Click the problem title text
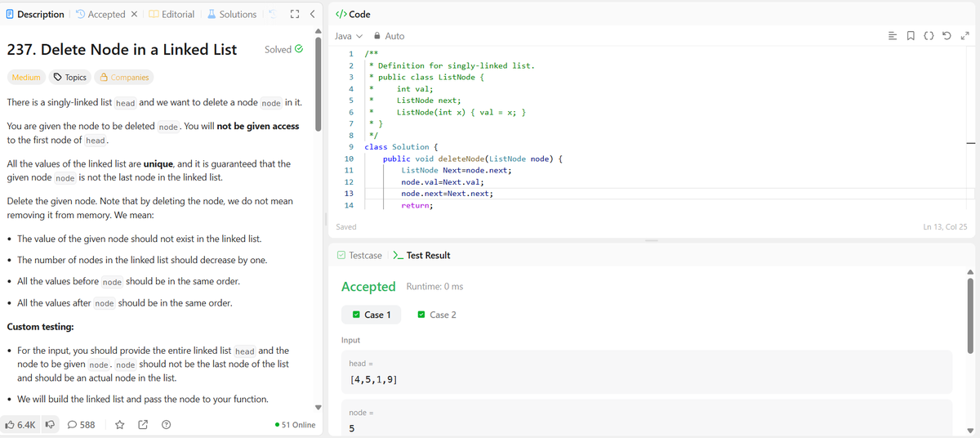Image resolution: width=980 pixels, height=438 pixels. click(122, 49)
